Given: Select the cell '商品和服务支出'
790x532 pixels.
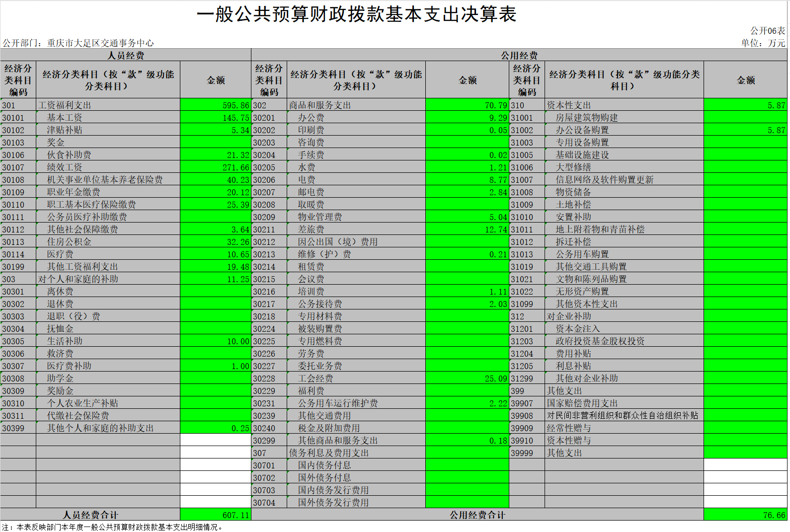Looking at the screenshot, I should (356, 105).
